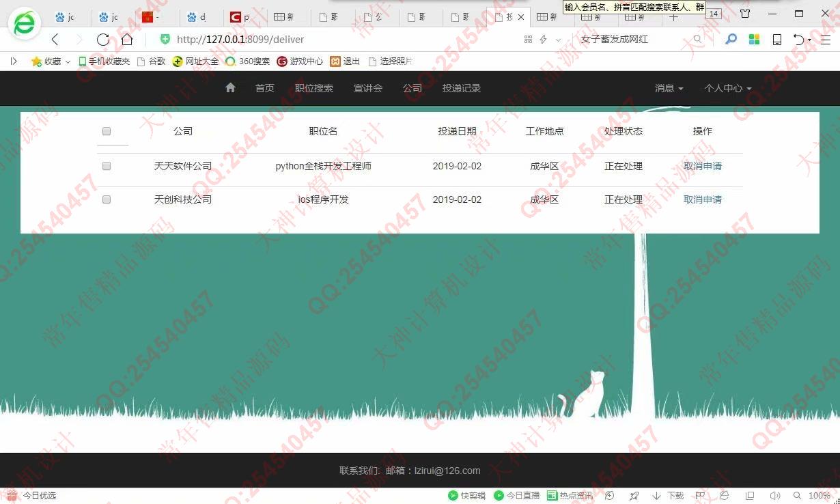This screenshot has height=504, width=840.
Task: Click the 处理状态 column header
Action: (x=624, y=131)
